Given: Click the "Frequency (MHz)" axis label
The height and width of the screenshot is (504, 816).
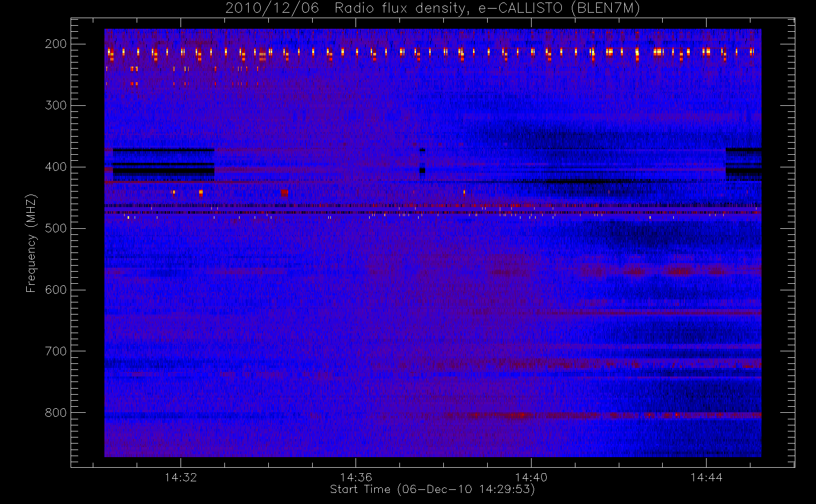Looking at the screenshot, I should (x=31, y=242).
